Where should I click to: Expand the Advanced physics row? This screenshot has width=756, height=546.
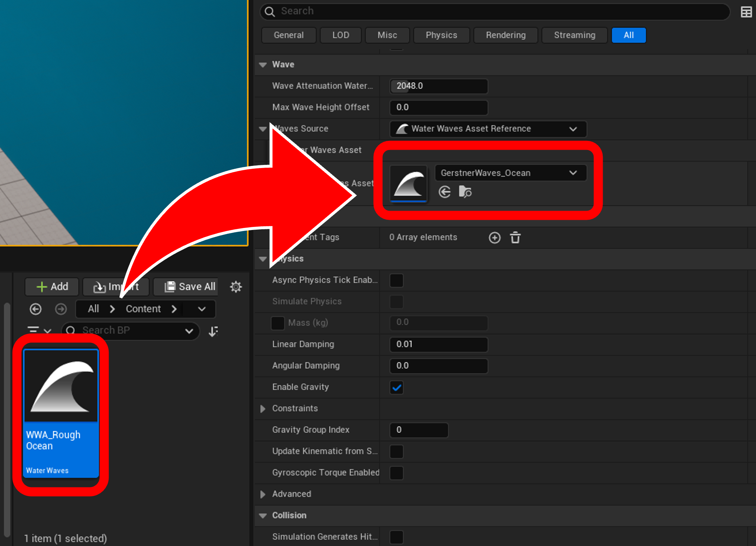pos(263,495)
